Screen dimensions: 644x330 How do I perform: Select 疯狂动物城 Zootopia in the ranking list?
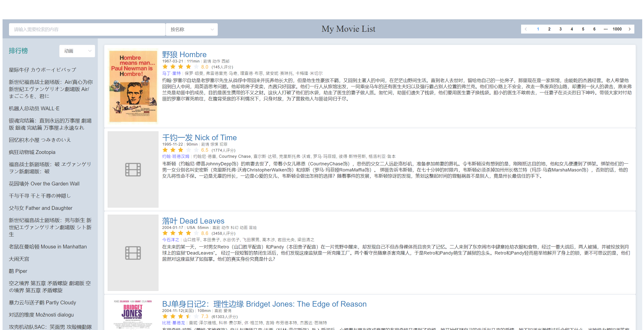[x=32, y=152]
